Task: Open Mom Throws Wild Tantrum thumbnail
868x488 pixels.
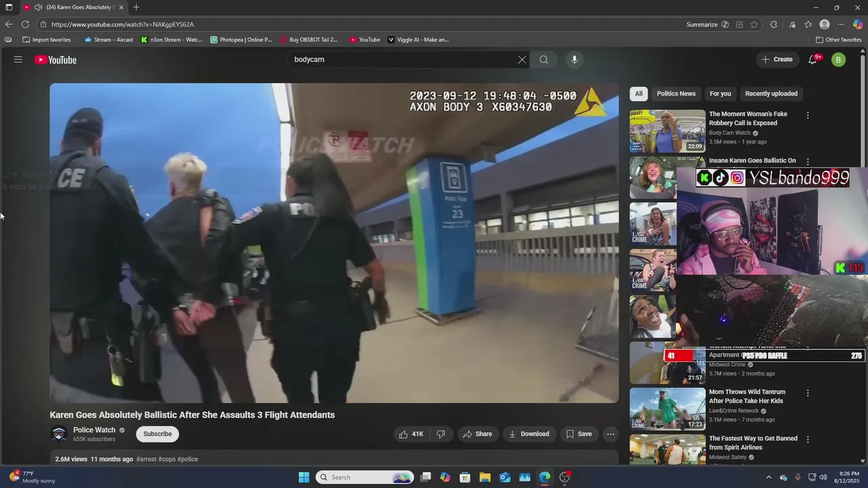Action: point(667,409)
